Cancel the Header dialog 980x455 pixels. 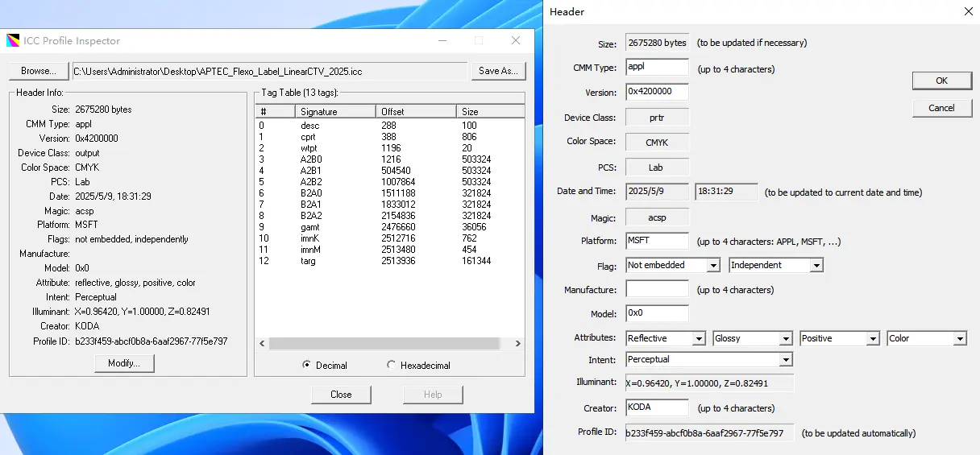click(941, 108)
